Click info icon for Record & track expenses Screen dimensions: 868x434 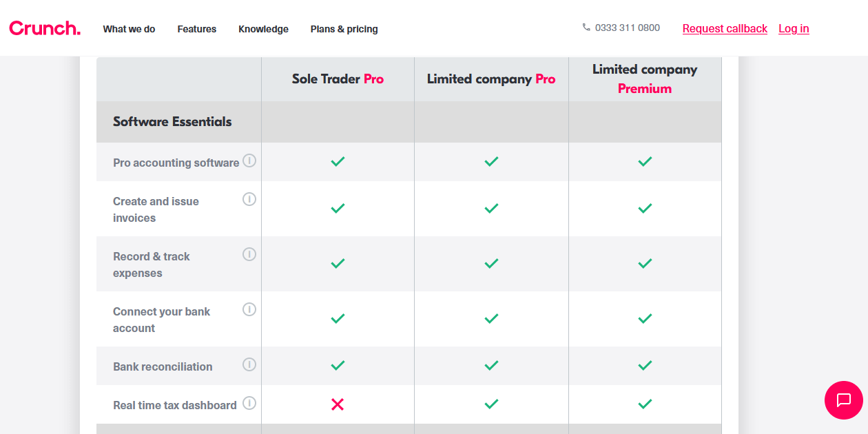click(249, 254)
